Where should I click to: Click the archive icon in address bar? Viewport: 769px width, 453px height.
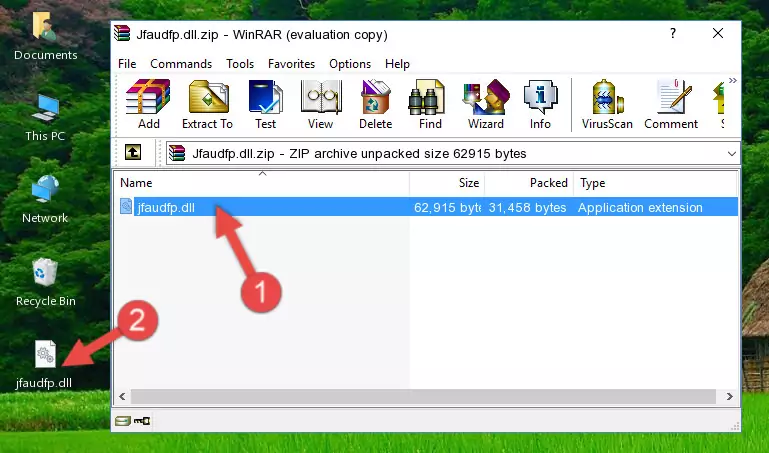[177, 153]
